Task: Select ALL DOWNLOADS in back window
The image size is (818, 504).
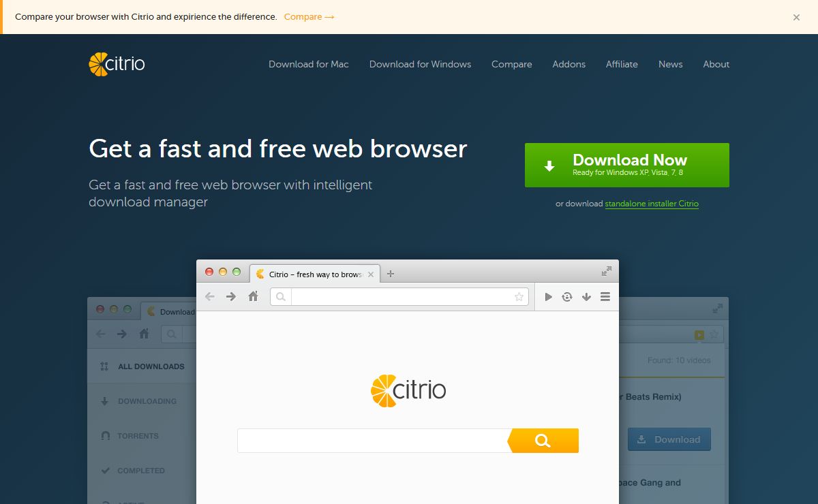Action: [142, 366]
